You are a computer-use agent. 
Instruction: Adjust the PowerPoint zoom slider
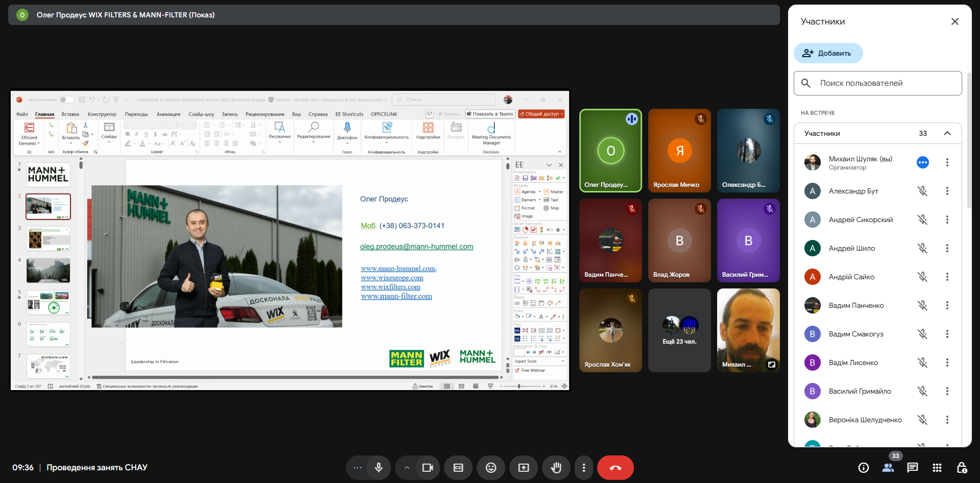point(520,387)
